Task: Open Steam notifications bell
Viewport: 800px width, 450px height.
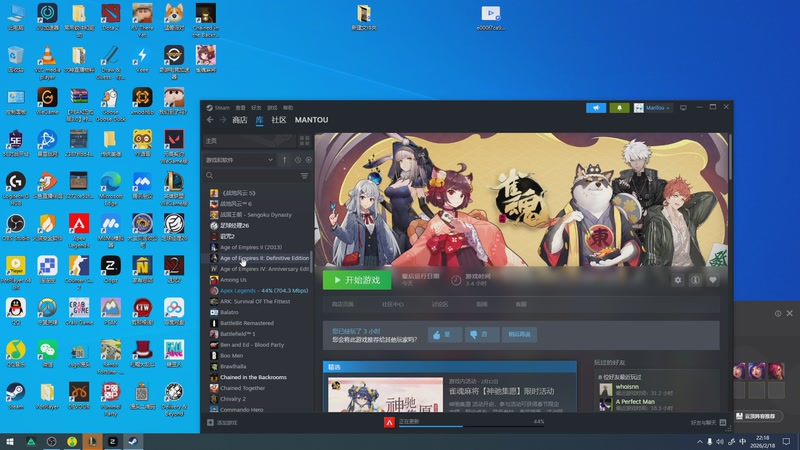Action: pos(619,108)
